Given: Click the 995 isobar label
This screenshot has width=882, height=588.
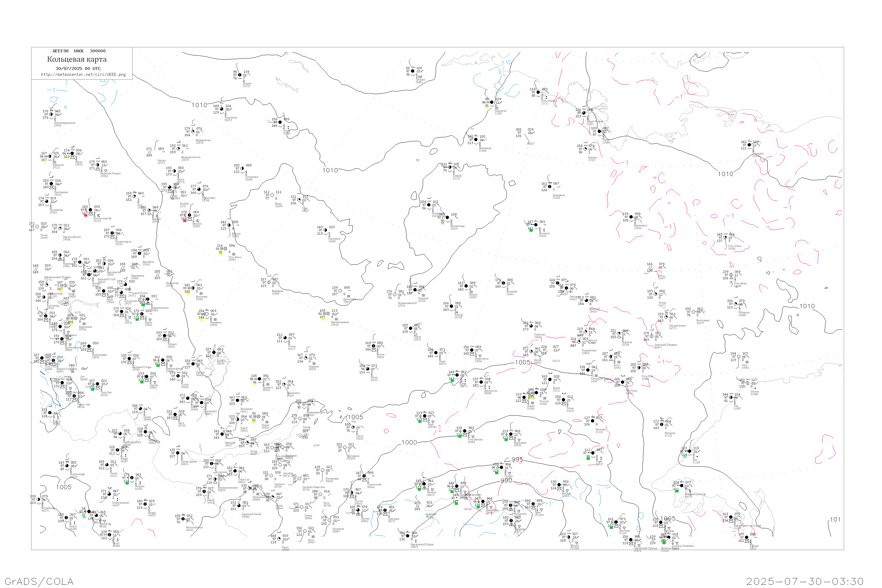Looking at the screenshot, I should coord(517,460).
